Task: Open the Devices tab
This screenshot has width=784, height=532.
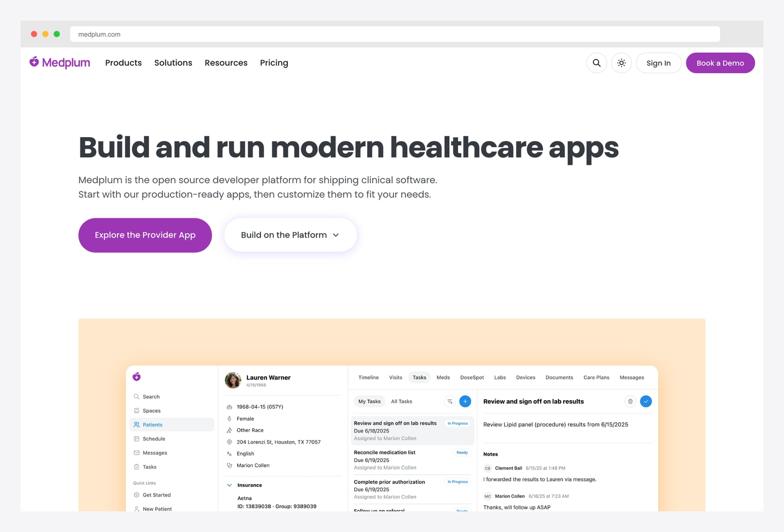Action: [526, 377]
